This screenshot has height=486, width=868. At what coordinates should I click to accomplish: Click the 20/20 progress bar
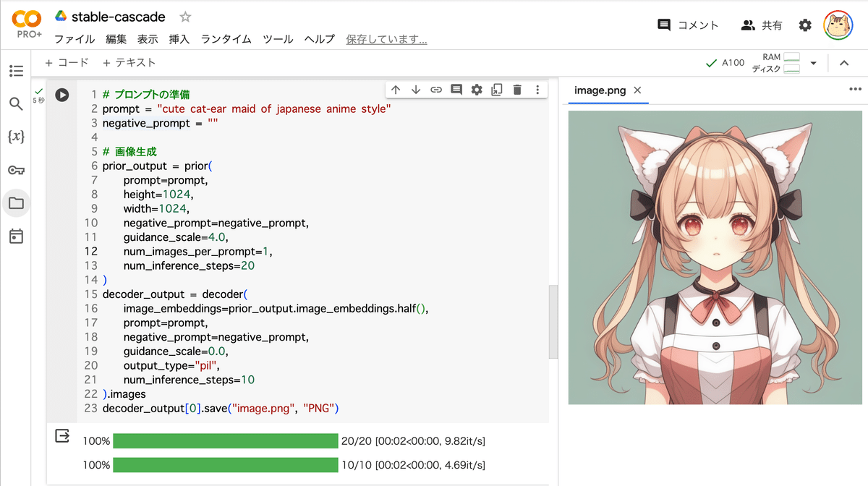pyautogui.click(x=226, y=441)
